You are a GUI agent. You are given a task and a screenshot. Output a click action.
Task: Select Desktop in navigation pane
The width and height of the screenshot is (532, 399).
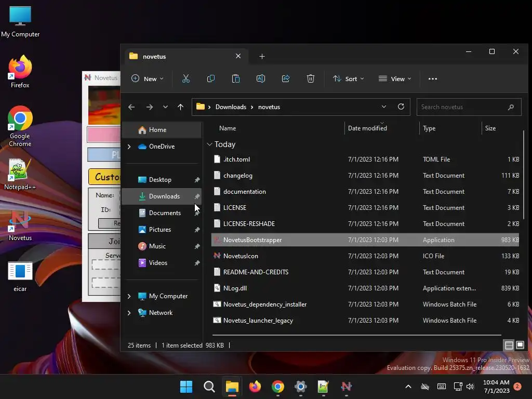coord(162,180)
